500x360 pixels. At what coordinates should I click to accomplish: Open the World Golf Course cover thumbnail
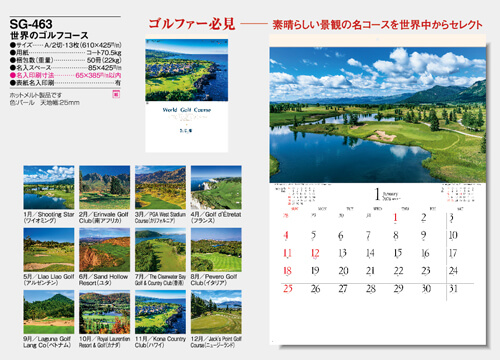coord(187,95)
